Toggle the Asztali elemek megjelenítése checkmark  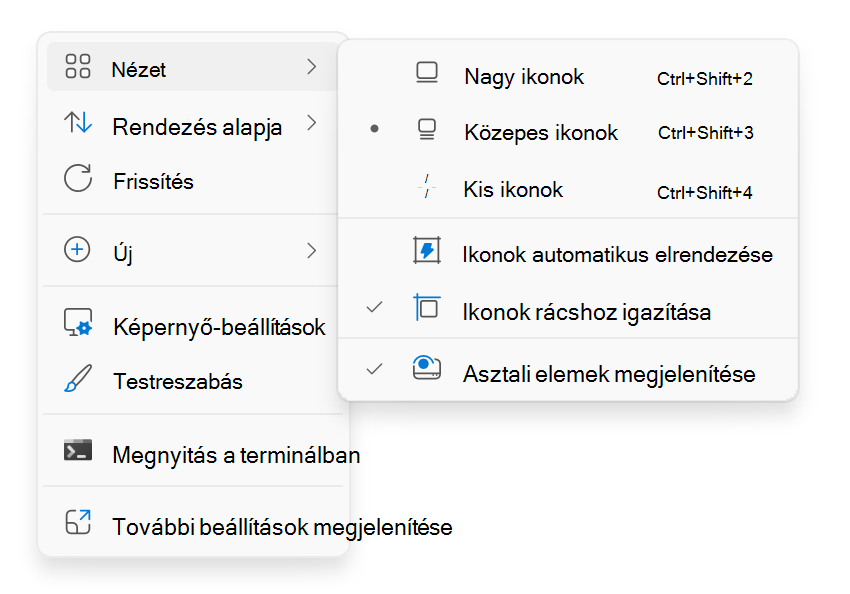(x=374, y=369)
